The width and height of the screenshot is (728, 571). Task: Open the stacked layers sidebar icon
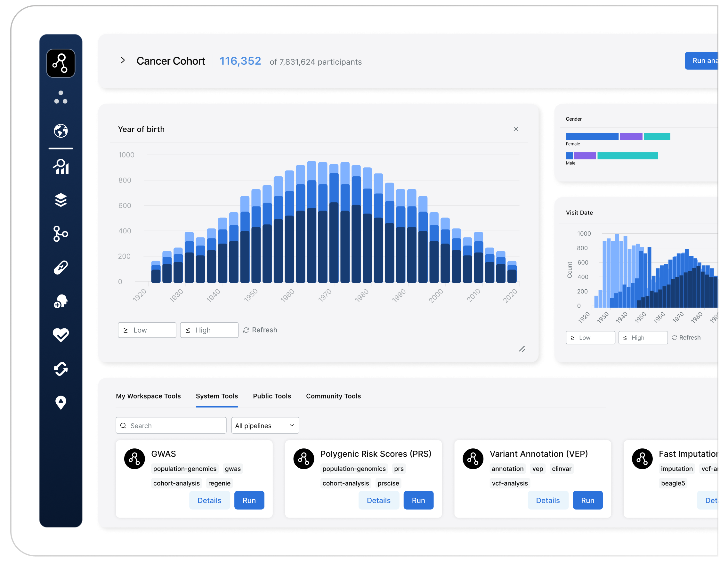coord(61,200)
